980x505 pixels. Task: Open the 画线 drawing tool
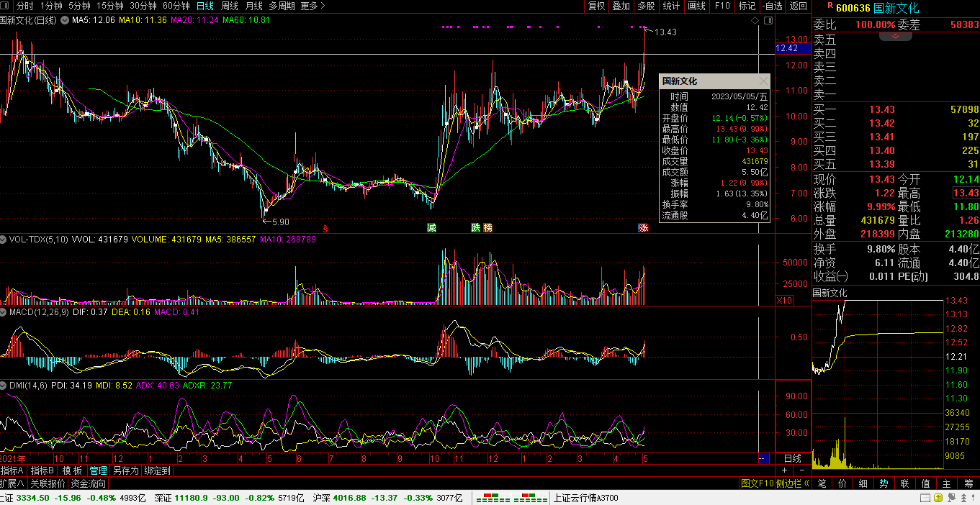pyautogui.click(x=697, y=6)
